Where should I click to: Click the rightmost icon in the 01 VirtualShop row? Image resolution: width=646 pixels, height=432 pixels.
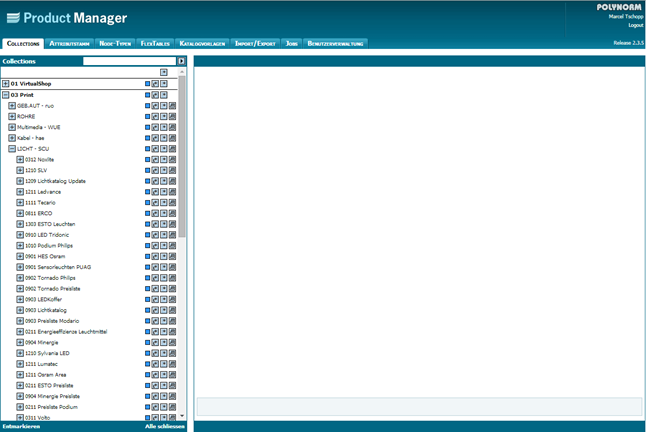(x=164, y=84)
